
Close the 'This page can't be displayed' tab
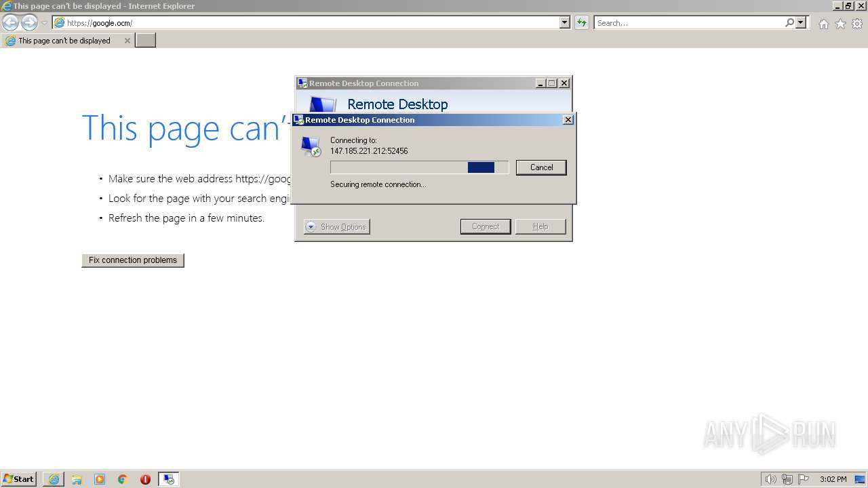pyautogui.click(x=127, y=41)
